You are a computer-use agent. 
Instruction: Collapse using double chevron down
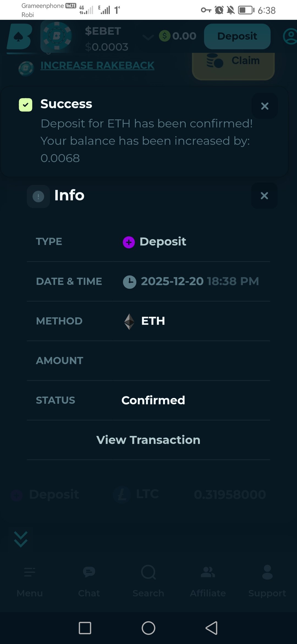(x=21, y=539)
